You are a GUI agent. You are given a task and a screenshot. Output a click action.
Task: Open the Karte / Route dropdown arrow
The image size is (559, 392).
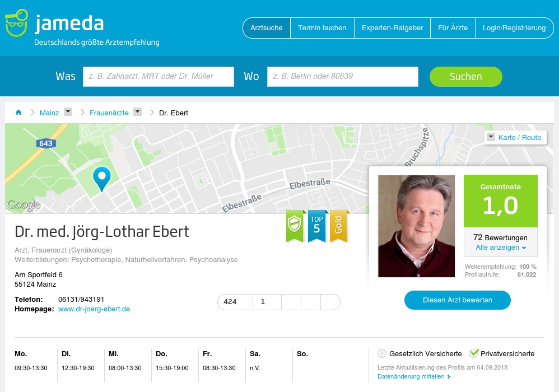pyautogui.click(x=491, y=137)
